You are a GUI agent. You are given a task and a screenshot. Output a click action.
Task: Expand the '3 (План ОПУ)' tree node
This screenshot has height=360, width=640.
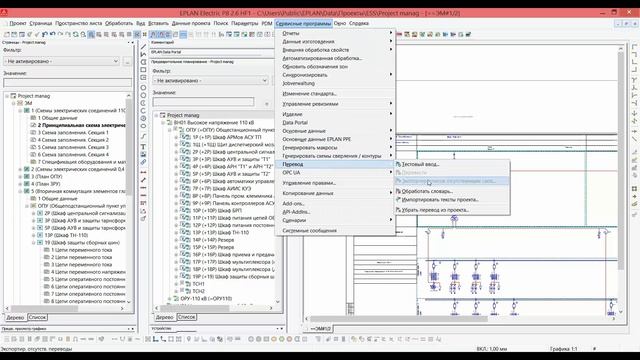click(x=20, y=177)
